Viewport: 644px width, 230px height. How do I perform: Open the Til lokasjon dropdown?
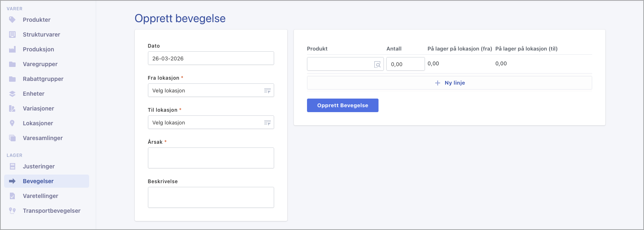210,122
